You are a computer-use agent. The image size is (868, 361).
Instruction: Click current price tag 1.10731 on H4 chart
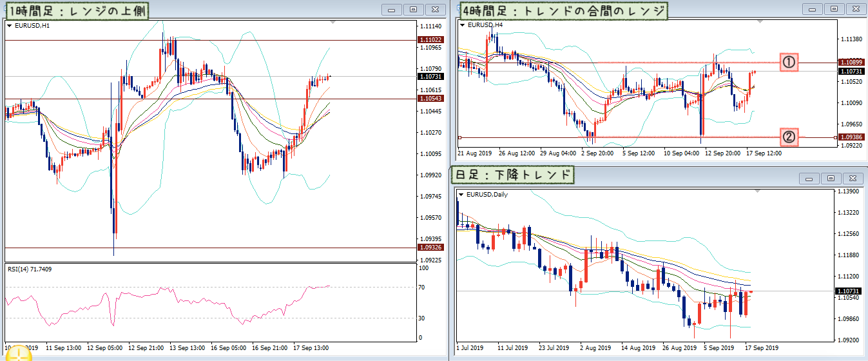click(x=853, y=71)
